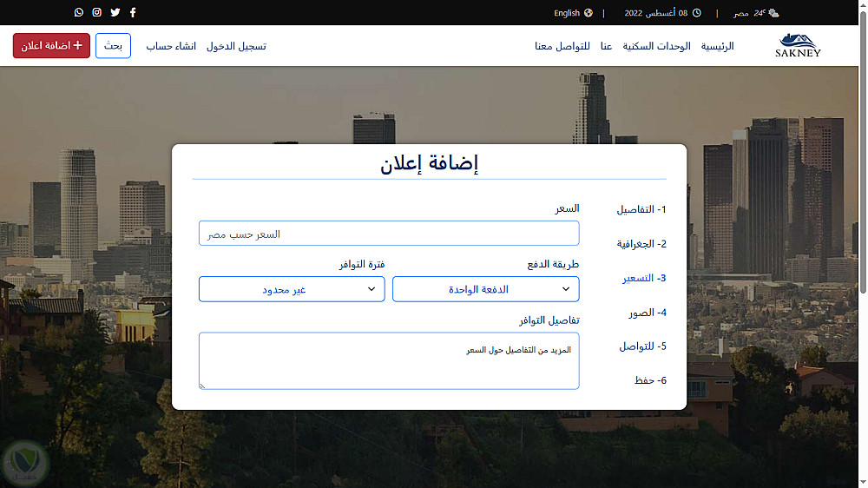The image size is (868, 488).
Task: Click the مصر temperature text
Action: click(749, 13)
